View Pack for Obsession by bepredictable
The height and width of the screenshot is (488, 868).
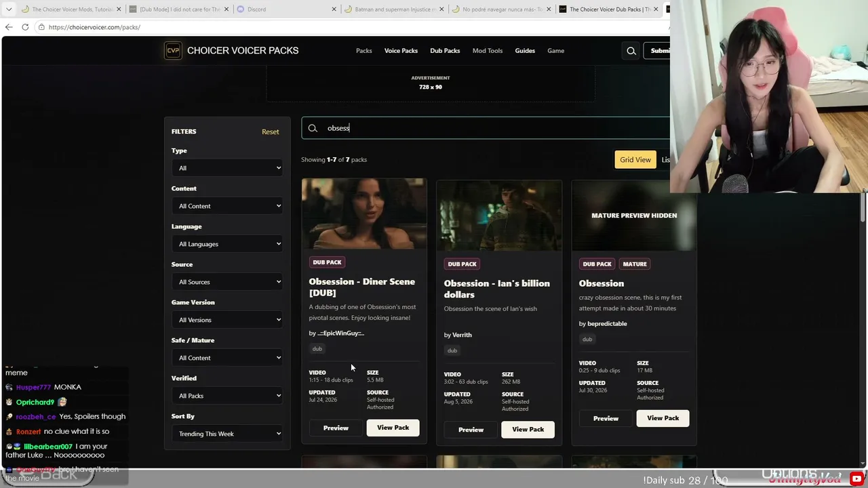pyautogui.click(x=663, y=418)
